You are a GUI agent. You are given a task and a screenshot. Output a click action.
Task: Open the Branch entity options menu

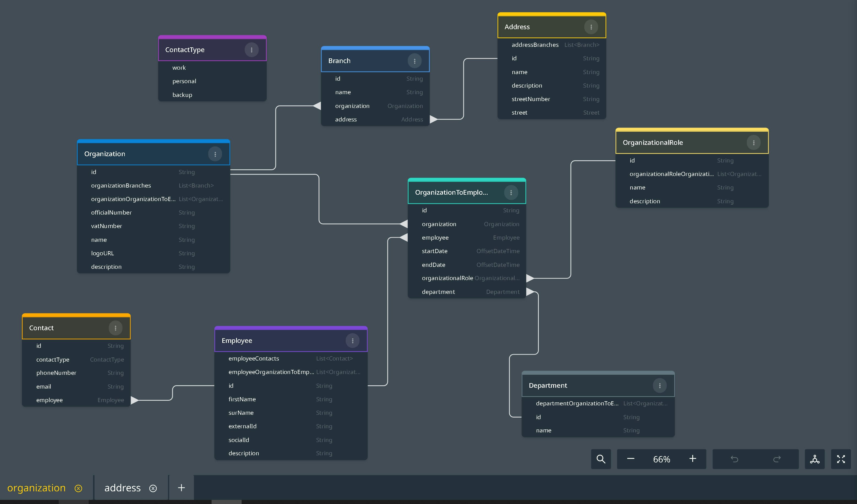[414, 61]
